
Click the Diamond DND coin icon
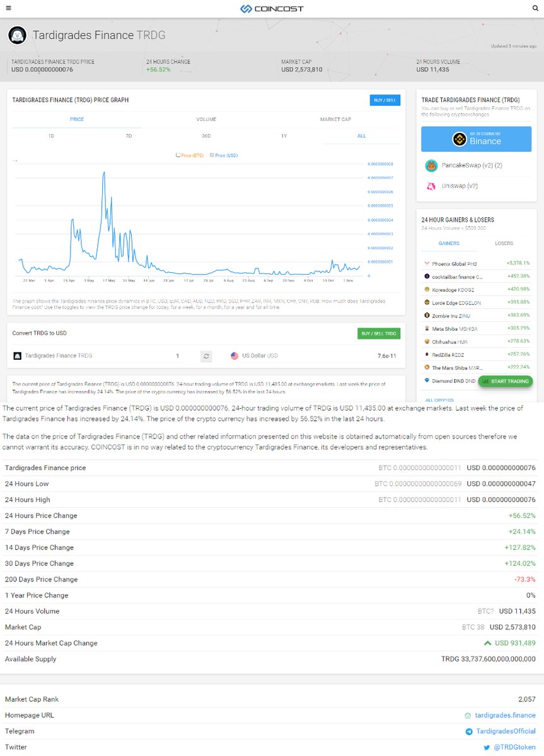coord(427,381)
